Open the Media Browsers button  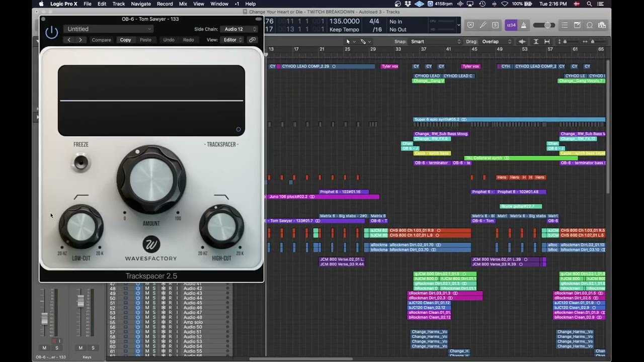point(602,25)
